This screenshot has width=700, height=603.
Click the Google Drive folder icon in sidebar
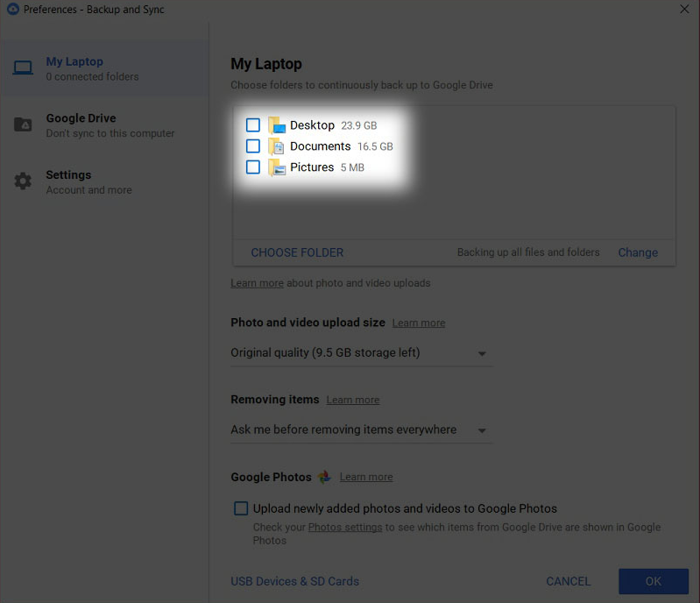(23, 124)
